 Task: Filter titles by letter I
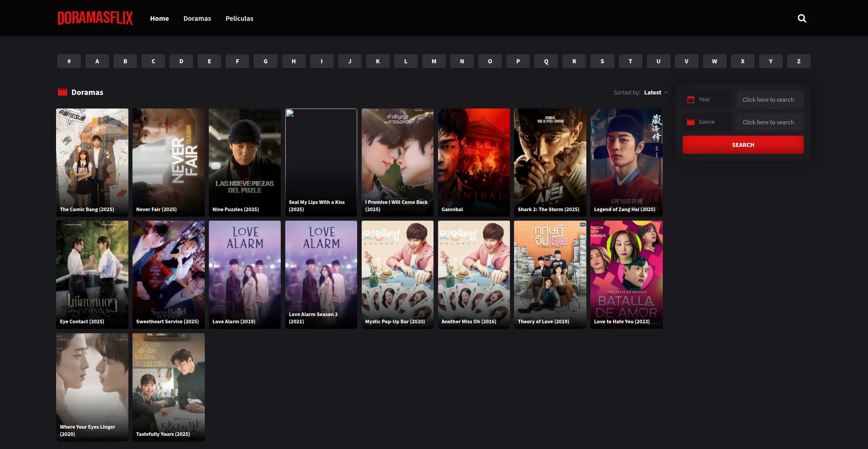click(321, 61)
